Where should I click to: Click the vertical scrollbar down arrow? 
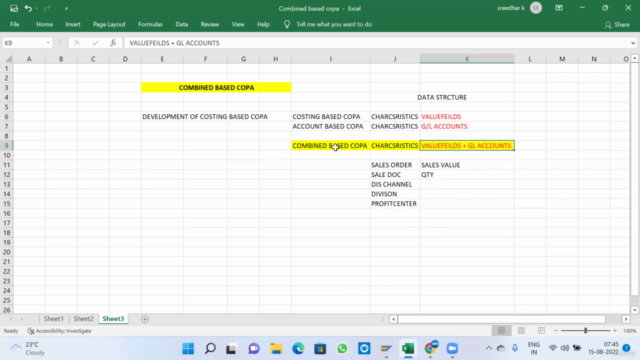[x=634, y=310]
